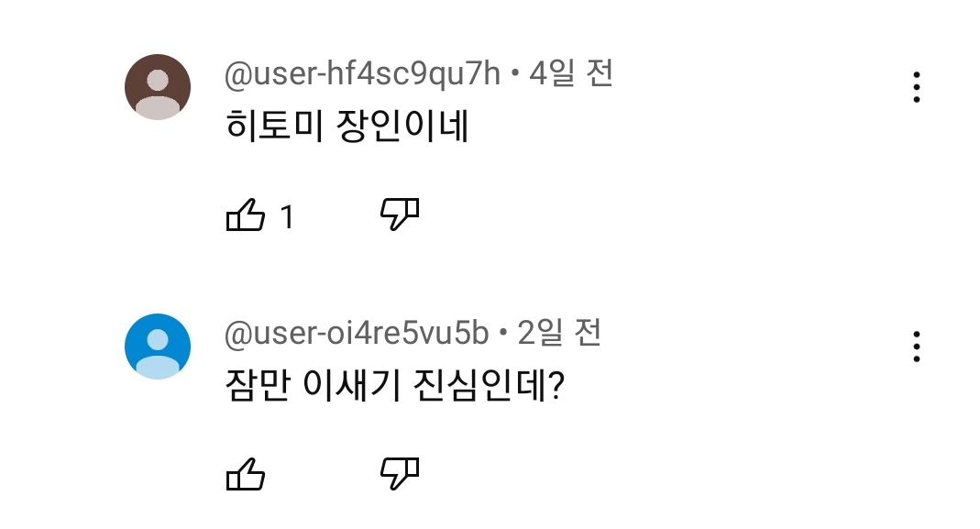Screen dimensions: 980x529
Task: Dislike the comment '잠만 이새기 진심인데?'
Action: [x=400, y=473]
